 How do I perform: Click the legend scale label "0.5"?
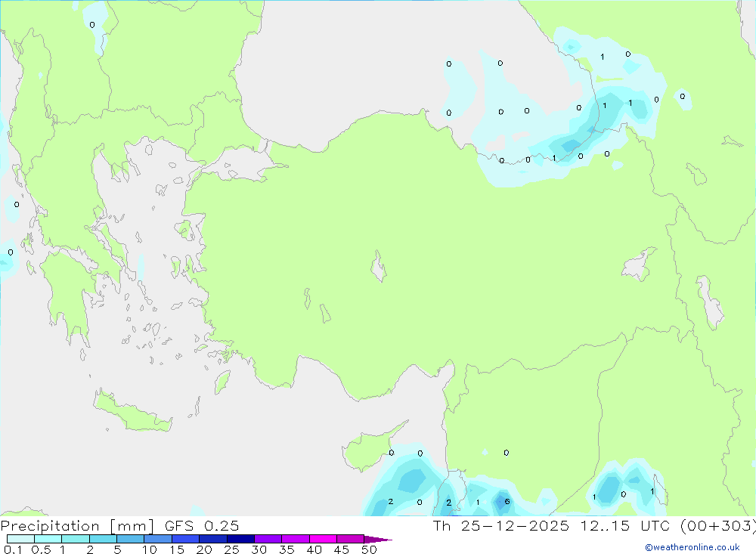tap(41, 549)
